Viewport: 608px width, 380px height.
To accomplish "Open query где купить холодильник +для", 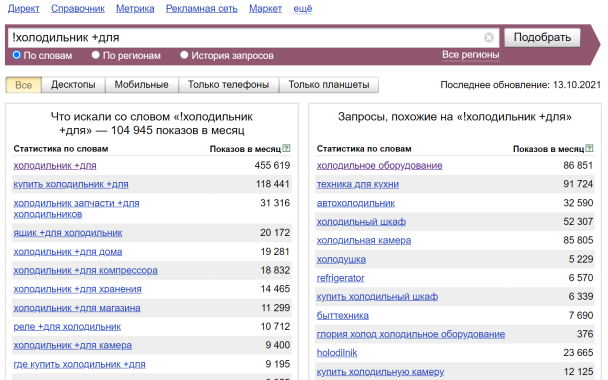I will 79,364.
